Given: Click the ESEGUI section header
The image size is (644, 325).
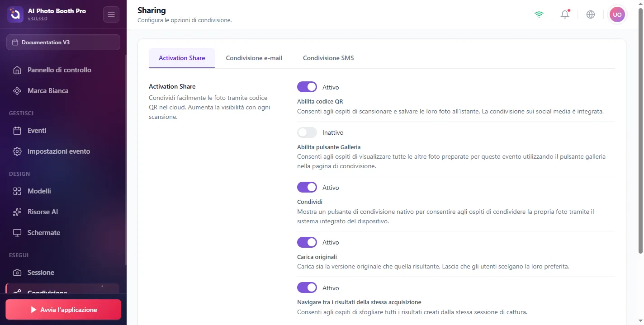Looking at the screenshot, I should [19, 255].
